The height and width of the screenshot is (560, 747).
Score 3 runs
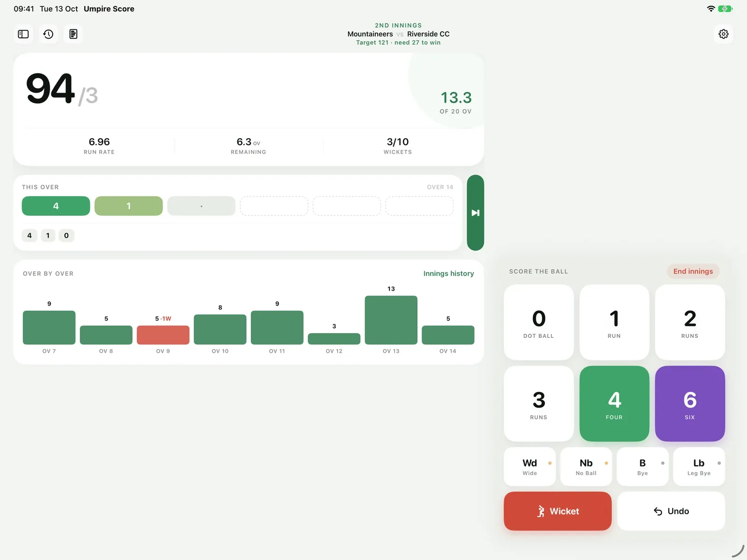point(539,404)
